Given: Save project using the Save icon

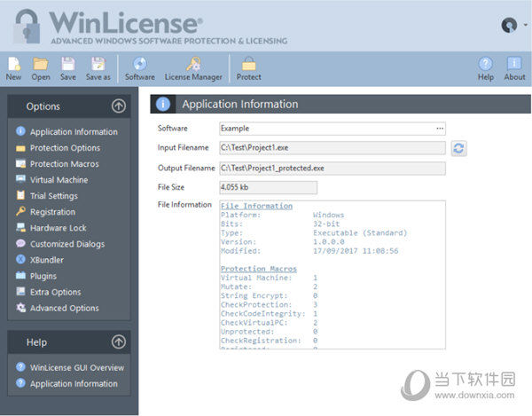Looking at the screenshot, I should pyautogui.click(x=68, y=68).
